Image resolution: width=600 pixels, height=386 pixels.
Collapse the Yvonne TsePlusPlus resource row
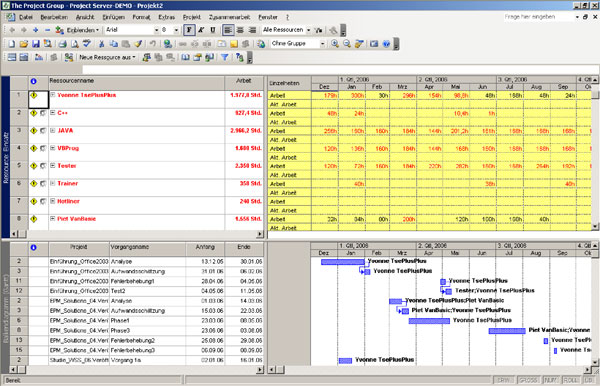pyautogui.click(x=53, y=94)
